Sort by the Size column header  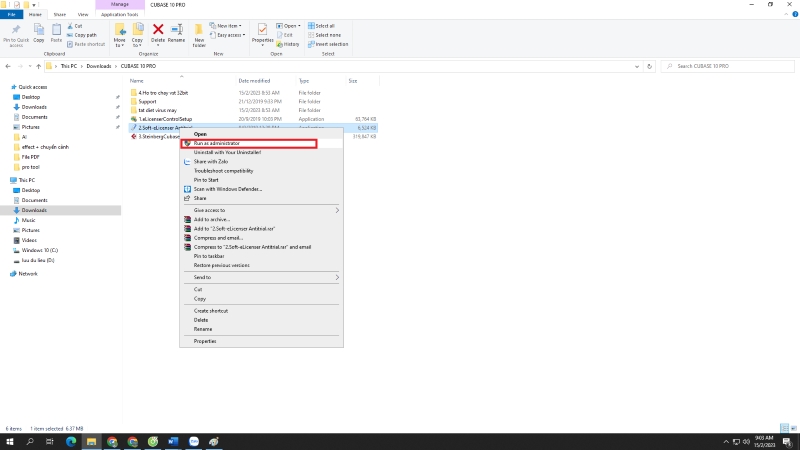(x=353, y=81)
